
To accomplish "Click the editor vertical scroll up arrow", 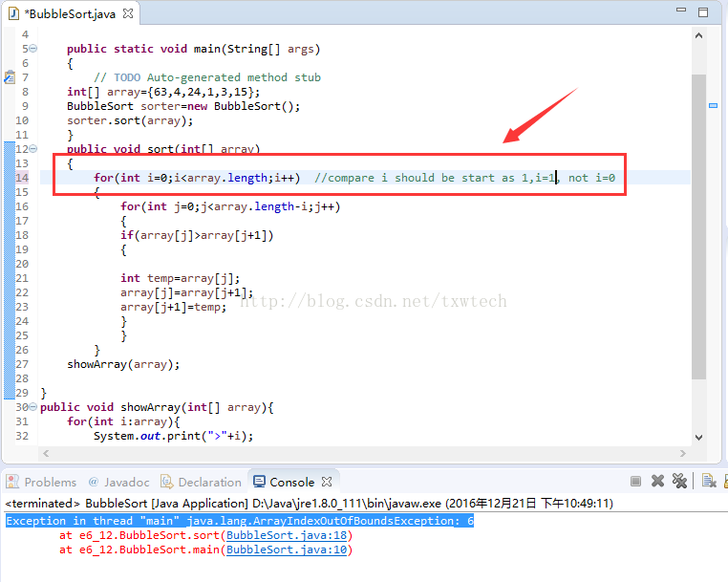I will tap(698, 35).
